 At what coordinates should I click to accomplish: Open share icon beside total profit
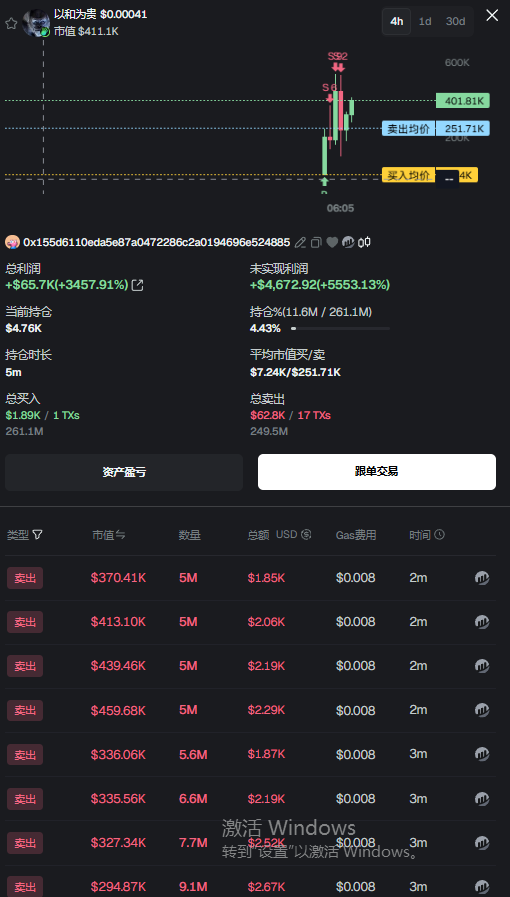coord(137,285)
